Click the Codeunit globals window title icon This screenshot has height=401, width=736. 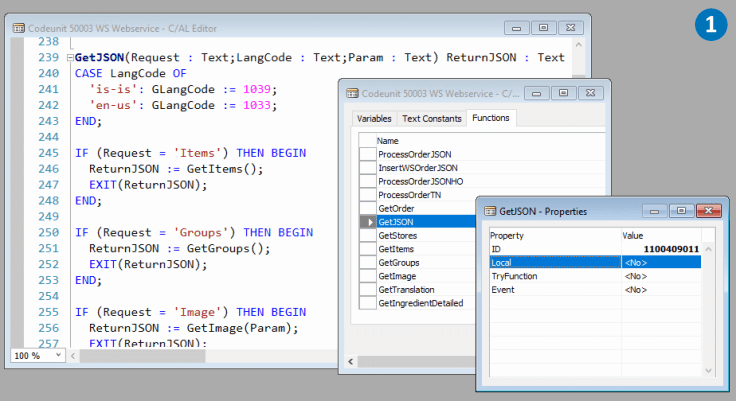(x=352, y=93)
